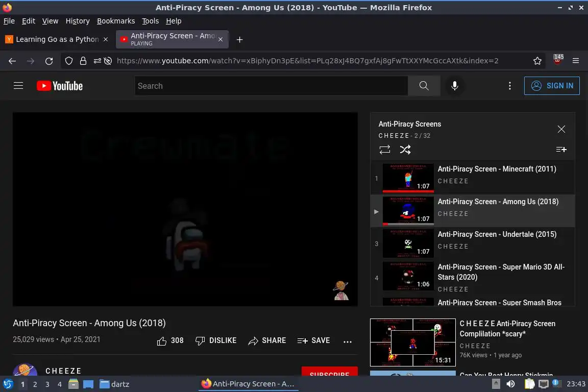Open Firefox application menu
Screen dimensions: 588x392
[576, 61]
